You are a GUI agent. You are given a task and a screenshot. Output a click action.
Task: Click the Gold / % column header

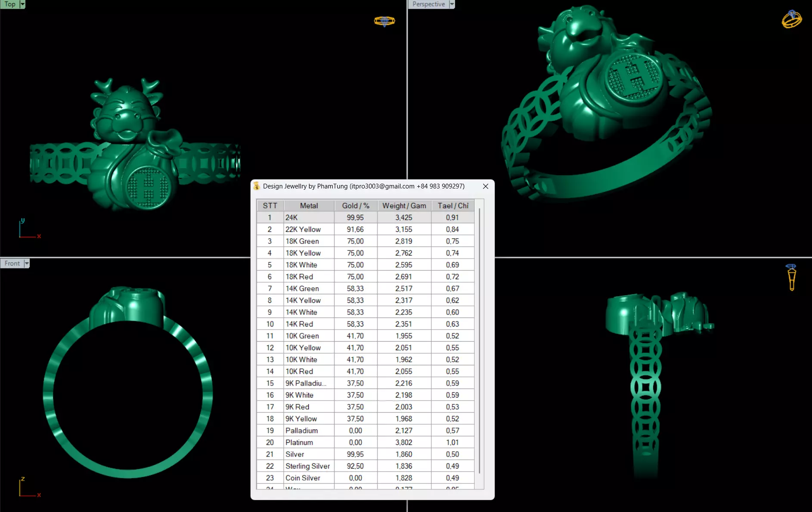point(356,206)
